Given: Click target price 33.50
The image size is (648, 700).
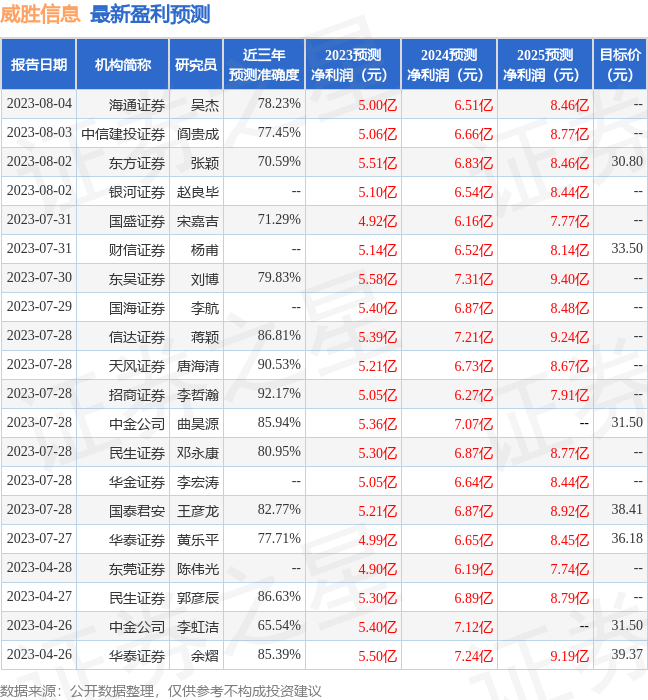Looking at the screenshot, I should pos(627,249).
